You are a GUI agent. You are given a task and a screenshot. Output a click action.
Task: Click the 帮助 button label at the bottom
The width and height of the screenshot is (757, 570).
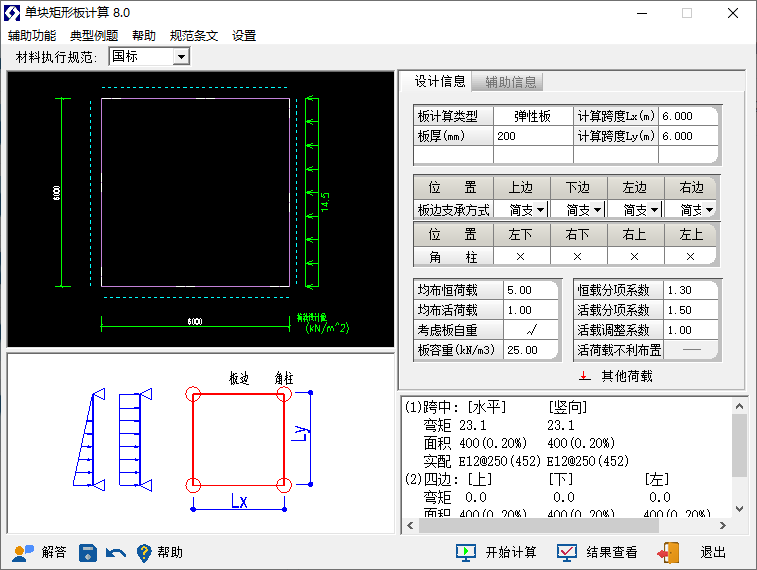(x=170, y=552)
